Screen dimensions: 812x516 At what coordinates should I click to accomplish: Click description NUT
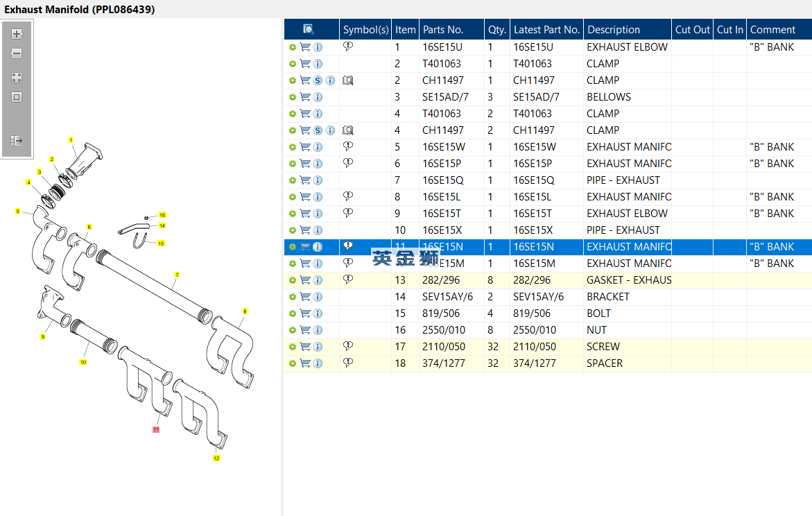pyautogui.click(x=596, y=330)
